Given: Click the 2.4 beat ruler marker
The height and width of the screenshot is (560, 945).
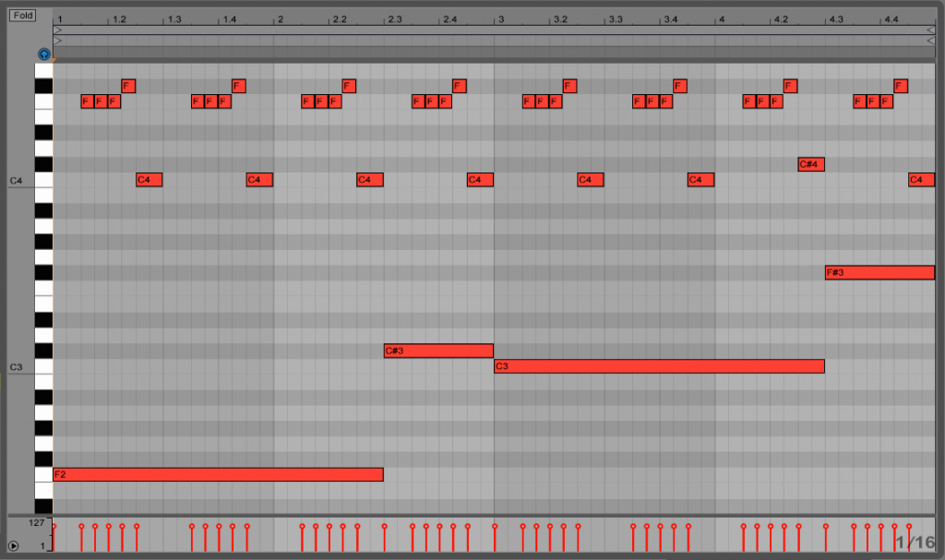Looking at the screenshot, I should (x=450, y=19).
